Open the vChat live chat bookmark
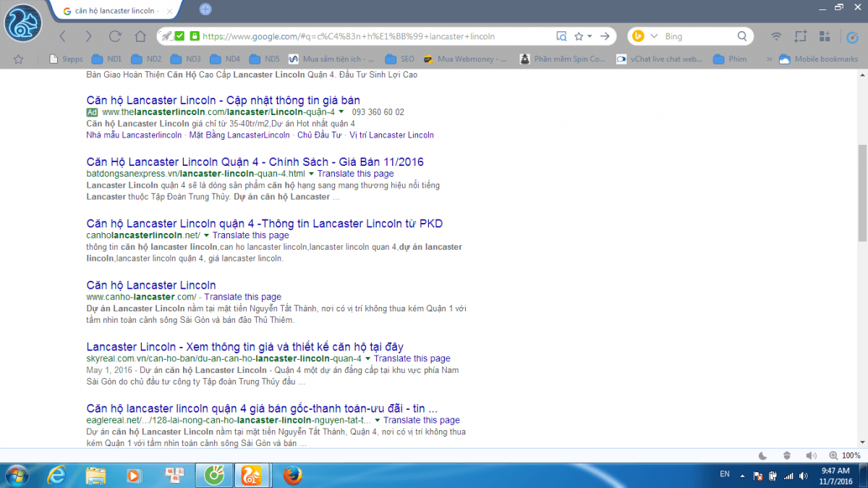 coord(659,59)
